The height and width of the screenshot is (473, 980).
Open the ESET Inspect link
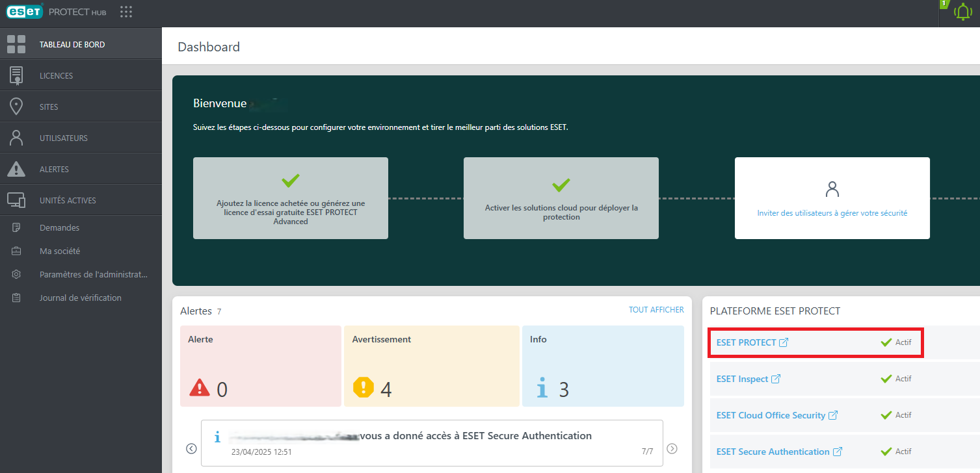[742, 379]
